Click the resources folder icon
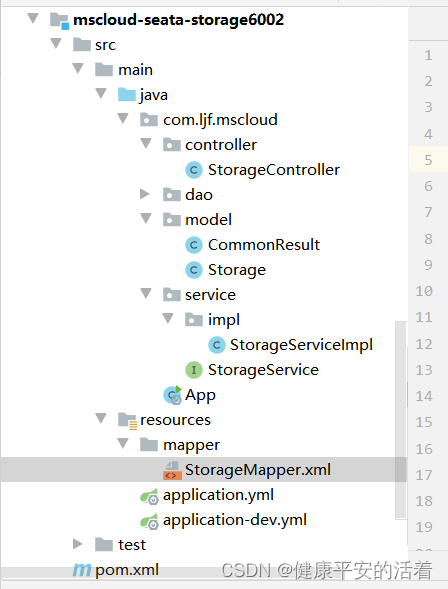Screen dimensions: 448x589 127,420
